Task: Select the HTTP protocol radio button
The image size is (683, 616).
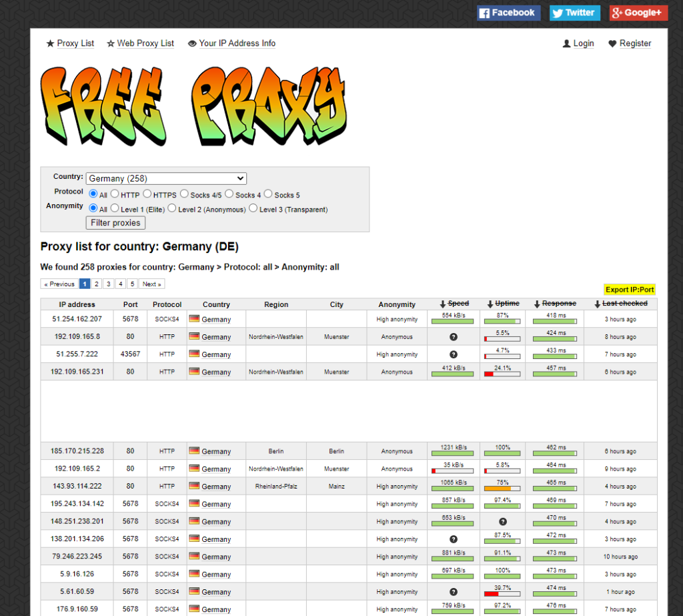Action: coord(115,194)
